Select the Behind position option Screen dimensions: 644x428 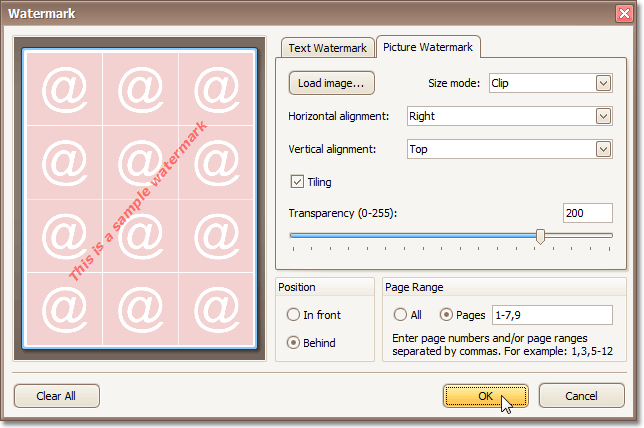[293, 342]
